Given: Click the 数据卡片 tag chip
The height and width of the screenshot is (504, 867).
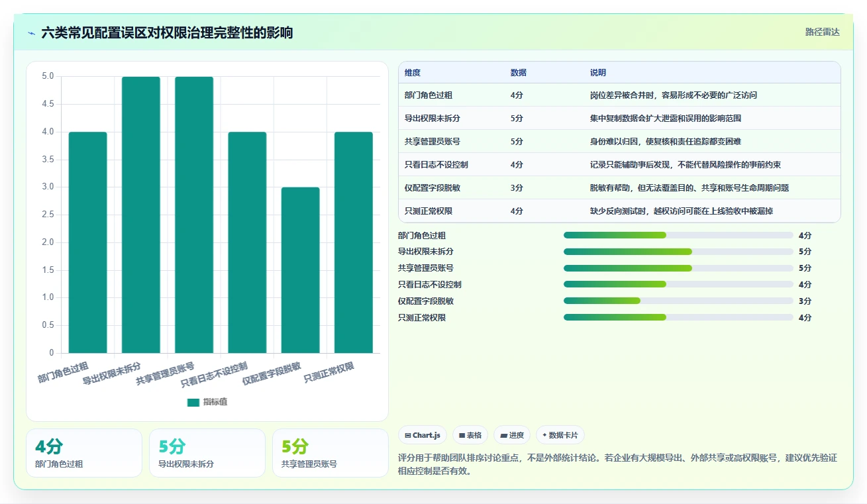Looking at the screenshot, I should 560,435.
